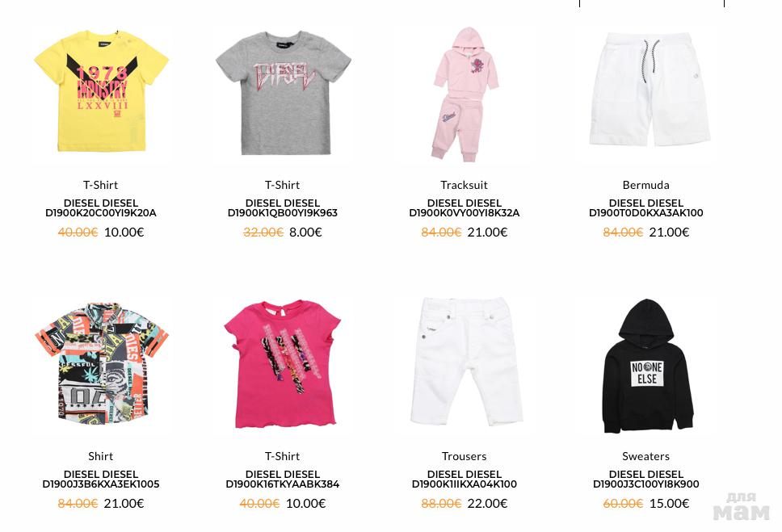View the white Bermuda shorts photo
This screenshot has width=782, height=532.
coord(649,90)
